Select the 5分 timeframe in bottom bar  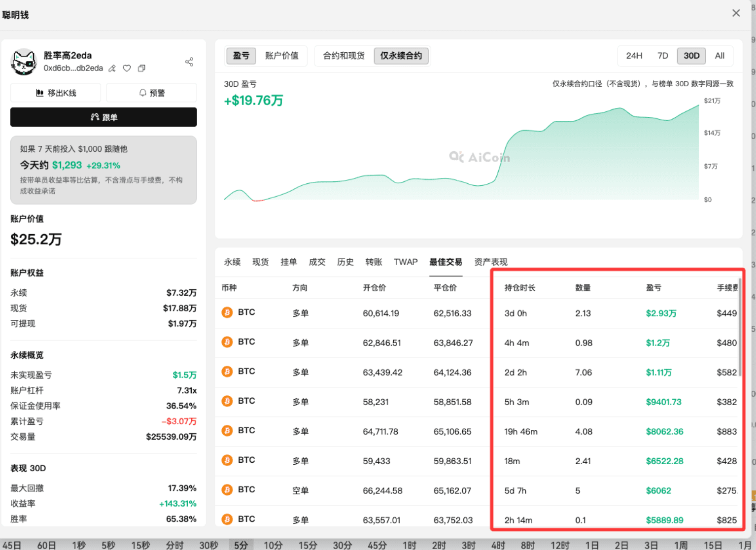click(241, 545)
